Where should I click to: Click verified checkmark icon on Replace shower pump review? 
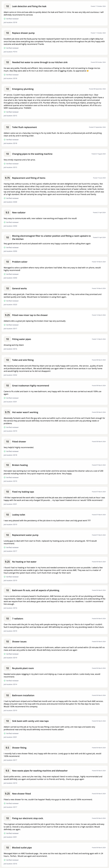(5, 48)
